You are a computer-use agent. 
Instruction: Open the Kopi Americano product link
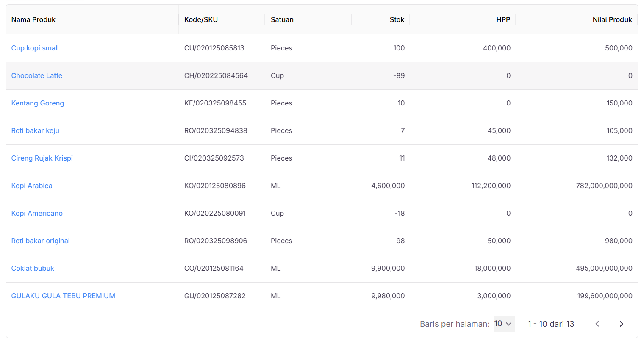point(37,214)
